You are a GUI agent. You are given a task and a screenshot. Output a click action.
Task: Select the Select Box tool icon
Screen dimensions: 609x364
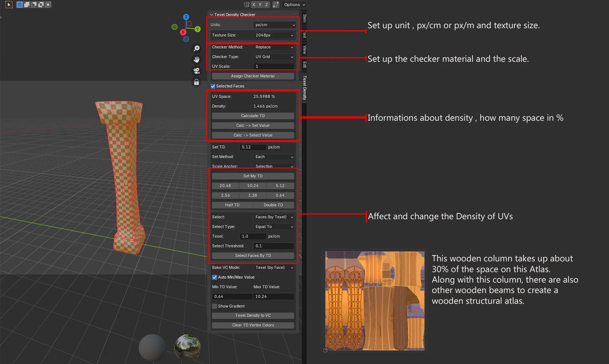pos(9,4)
